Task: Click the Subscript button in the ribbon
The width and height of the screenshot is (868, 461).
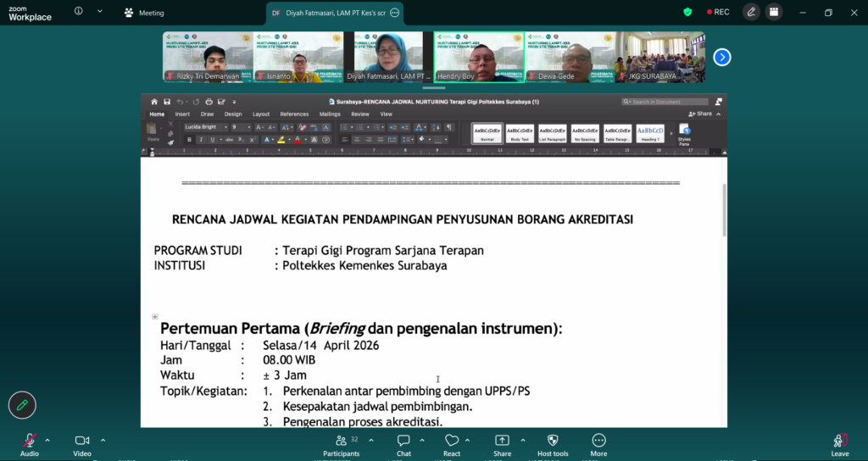Action: pyautogui.click(x=242, y=140)
